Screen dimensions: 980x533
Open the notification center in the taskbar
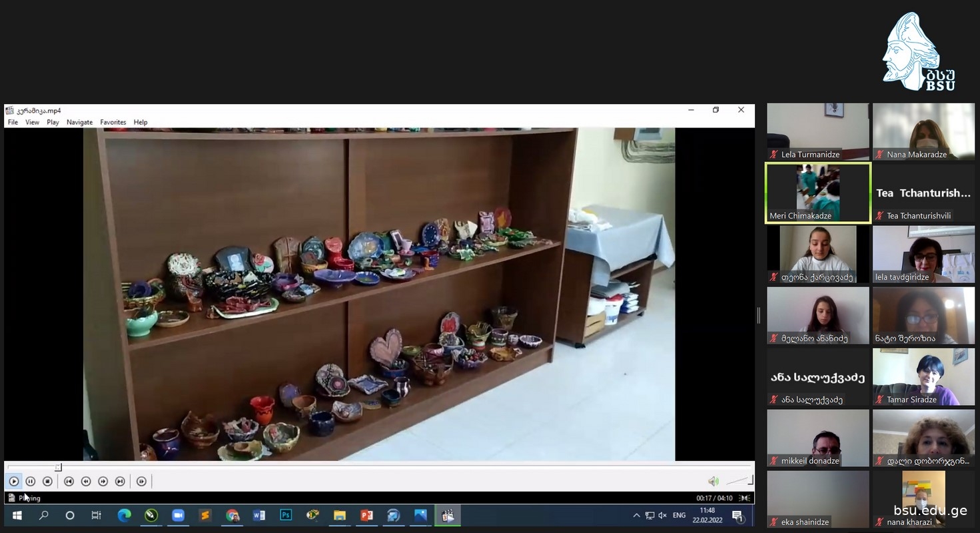[x=737, y=516]
